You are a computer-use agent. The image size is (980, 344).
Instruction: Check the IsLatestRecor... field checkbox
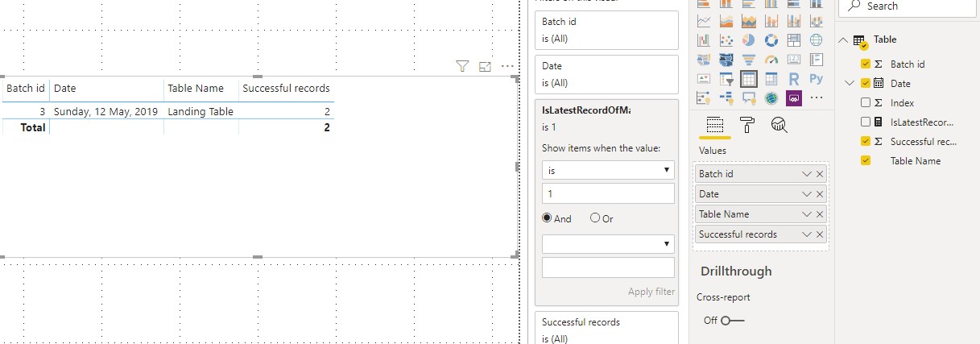(x=866, y=122)
